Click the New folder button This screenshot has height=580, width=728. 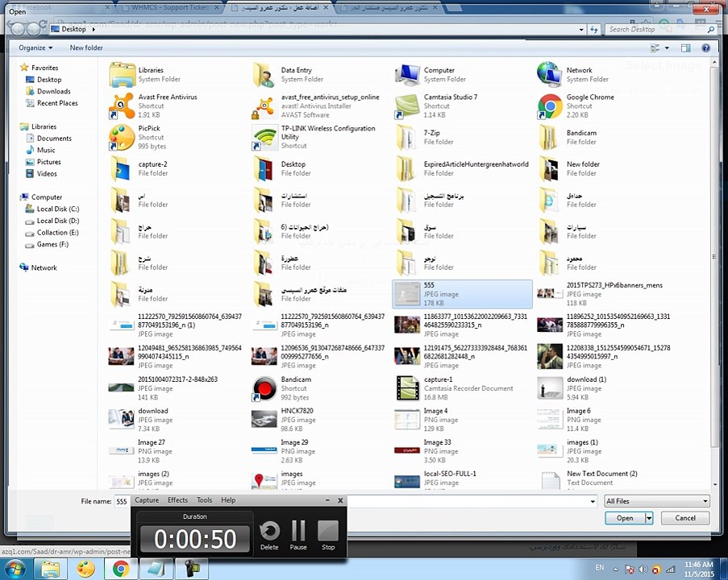click(x=86, y=48)
